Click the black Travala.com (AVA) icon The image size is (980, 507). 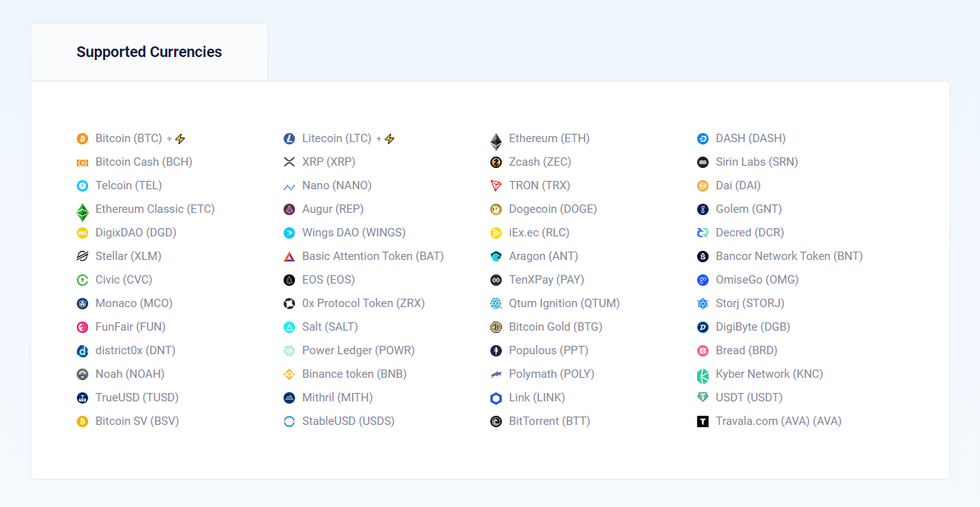[x=702, y=422]
